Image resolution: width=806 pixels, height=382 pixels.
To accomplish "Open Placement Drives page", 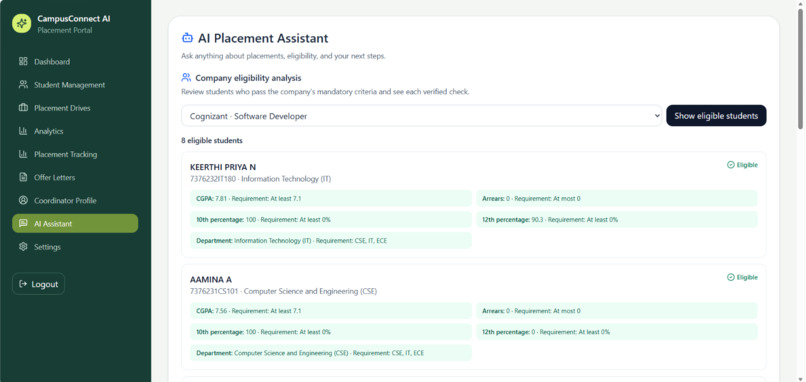I will pos(75,107).
